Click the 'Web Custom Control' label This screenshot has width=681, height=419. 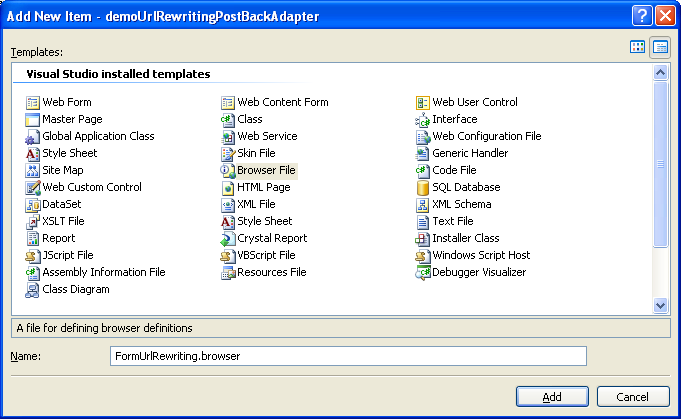pos(92,187)
